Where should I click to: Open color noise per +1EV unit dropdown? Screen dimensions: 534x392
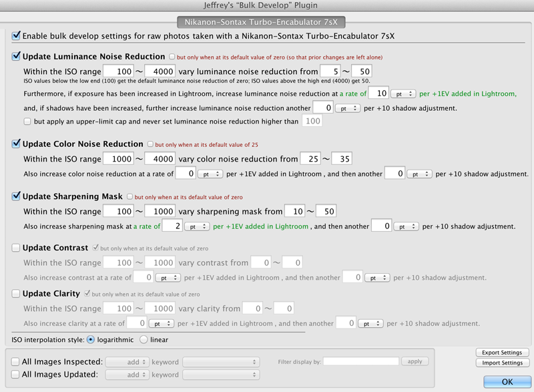tap(210, 174)
